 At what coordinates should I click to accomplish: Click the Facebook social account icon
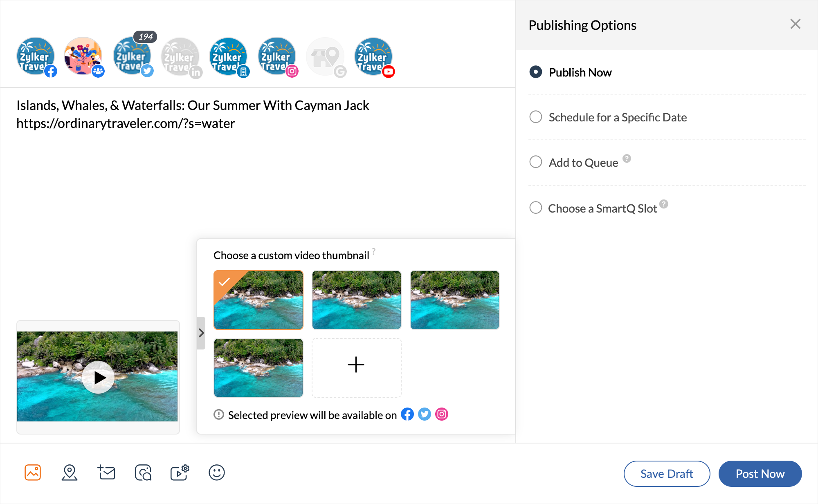tap(35, 57)
